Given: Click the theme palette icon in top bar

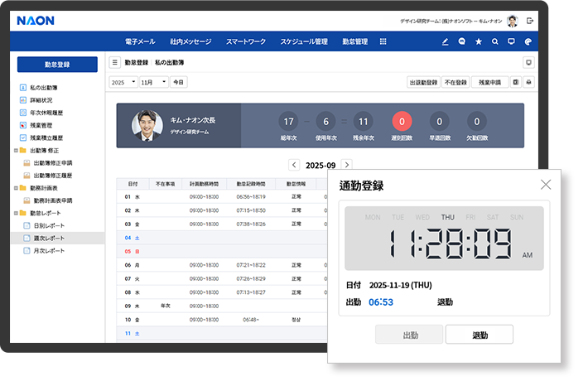Looking at the screenshot, I should [528, 41].
